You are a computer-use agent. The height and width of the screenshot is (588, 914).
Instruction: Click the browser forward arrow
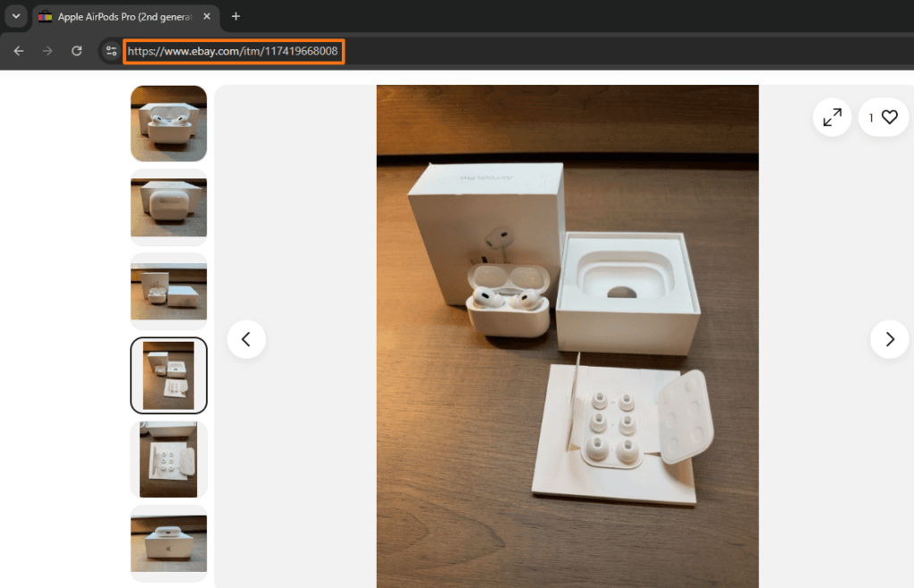click(47, 51)
